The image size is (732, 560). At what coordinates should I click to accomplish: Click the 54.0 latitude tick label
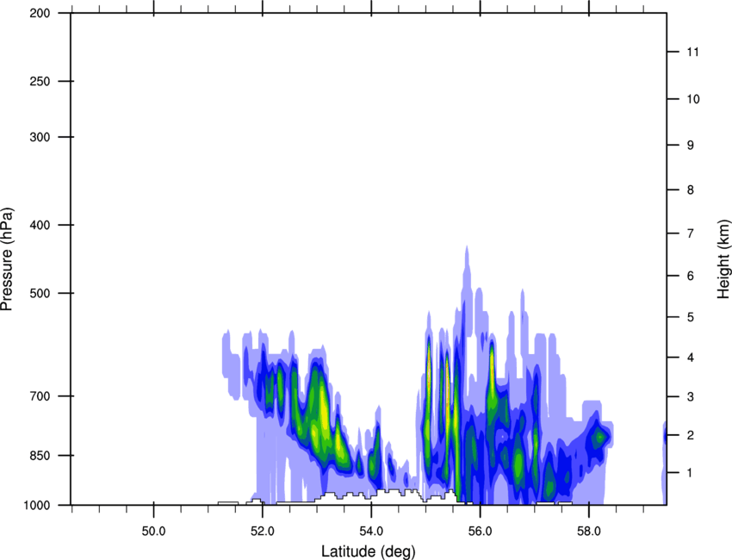tap(371, 527)
